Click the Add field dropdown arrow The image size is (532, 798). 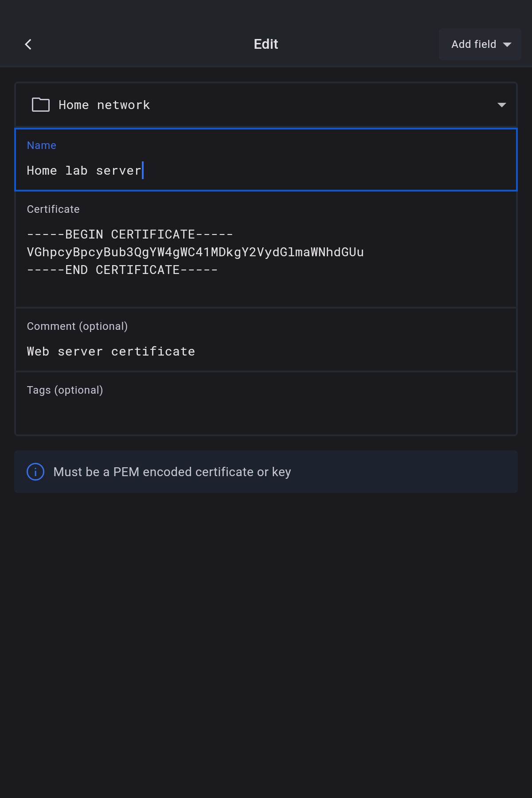(x=507, y=44)
